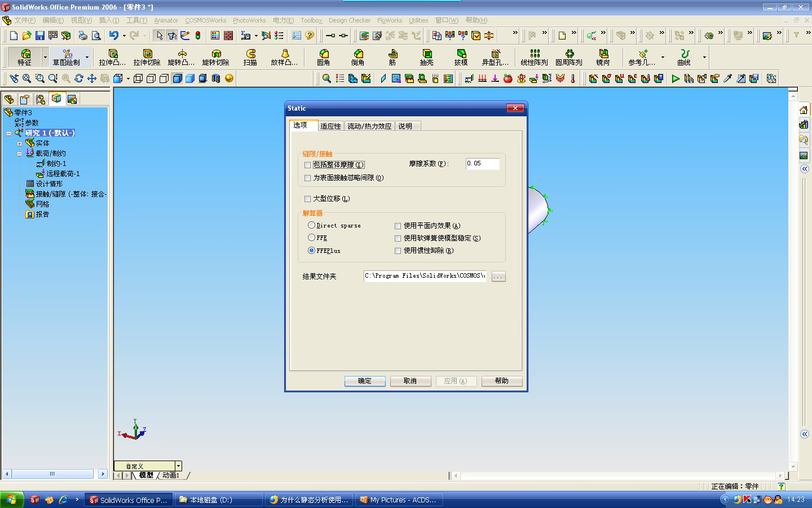Select the FFE solver radio button

pyautogui.click(x=311, y=238)
